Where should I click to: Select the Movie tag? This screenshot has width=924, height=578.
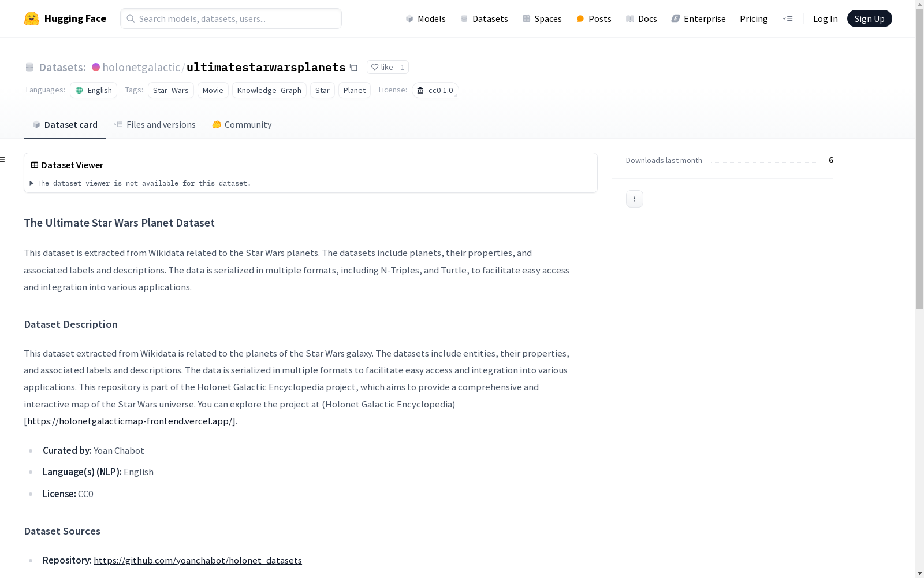point(213,90)
